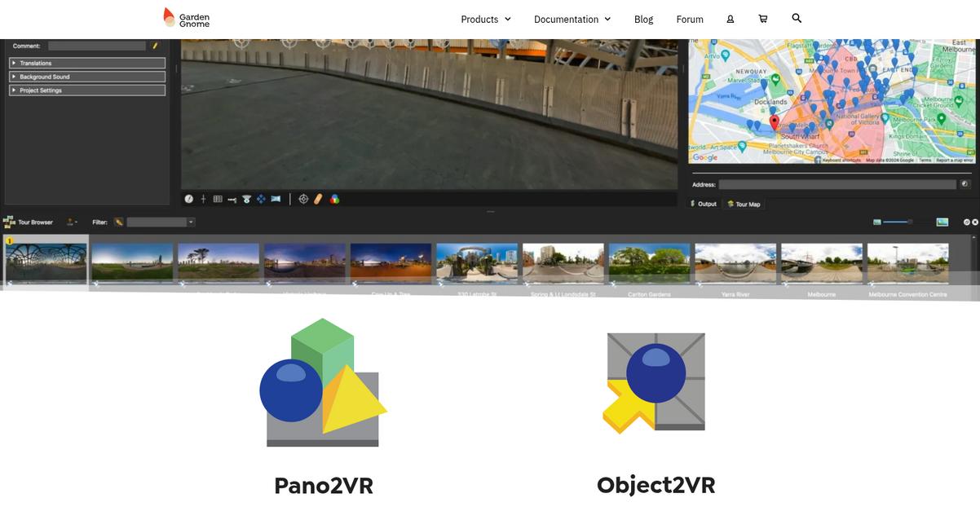Open the sort dropdown beside Tour Browser
980x511 pixels.
coord(73,222)
